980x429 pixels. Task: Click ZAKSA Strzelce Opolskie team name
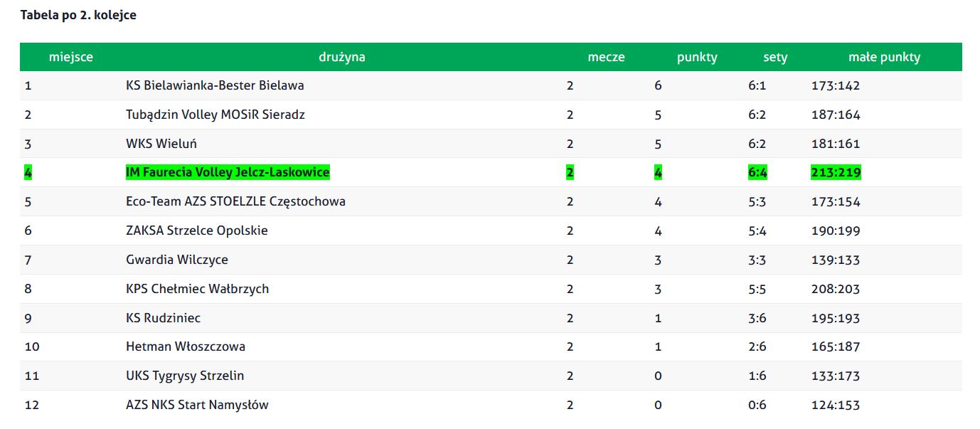[197, 231]
